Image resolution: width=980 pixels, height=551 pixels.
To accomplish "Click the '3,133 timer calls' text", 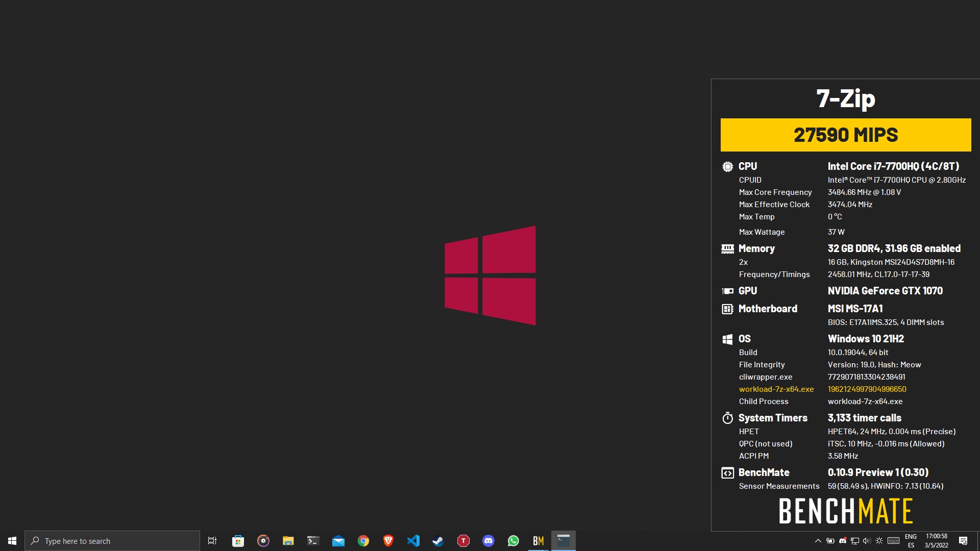I will [x=864, y=418].
